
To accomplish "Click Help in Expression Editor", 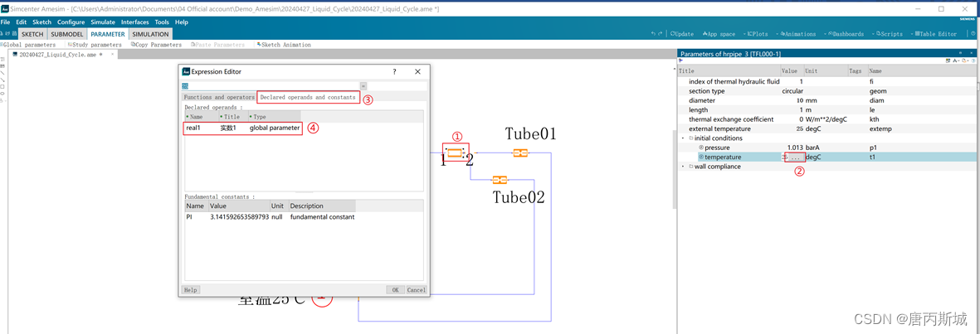I will click(191, 290).
